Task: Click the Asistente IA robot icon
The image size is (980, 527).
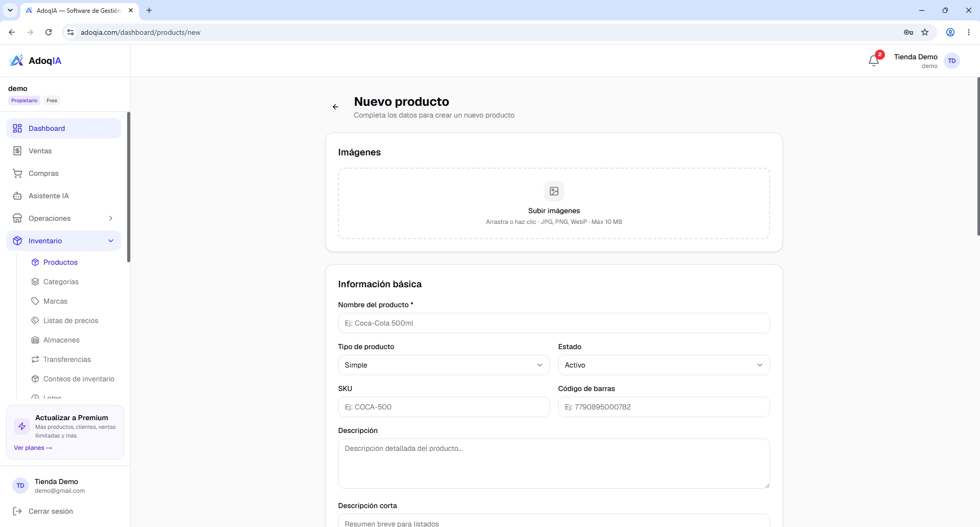Action: [17, 196]
